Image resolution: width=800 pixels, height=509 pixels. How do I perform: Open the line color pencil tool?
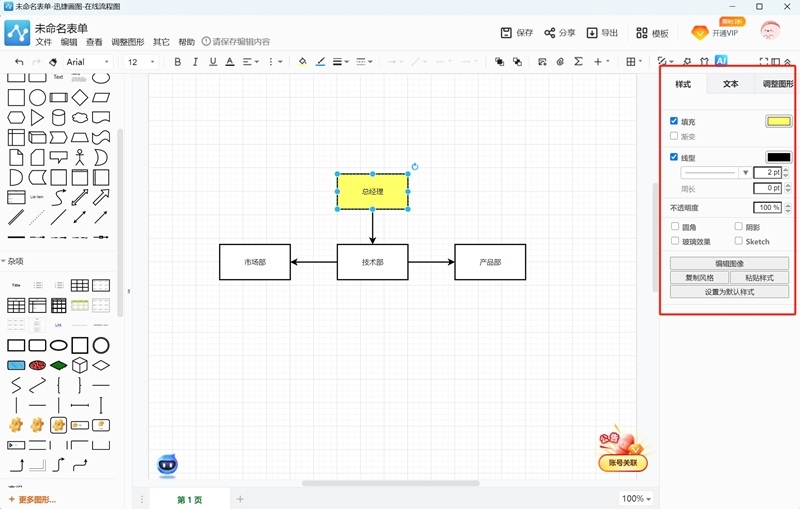[x=320, y=62]
